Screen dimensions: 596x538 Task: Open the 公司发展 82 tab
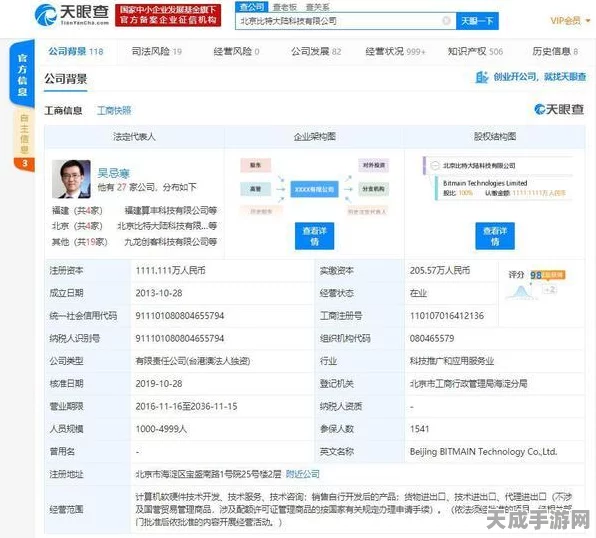click(316, 51)
